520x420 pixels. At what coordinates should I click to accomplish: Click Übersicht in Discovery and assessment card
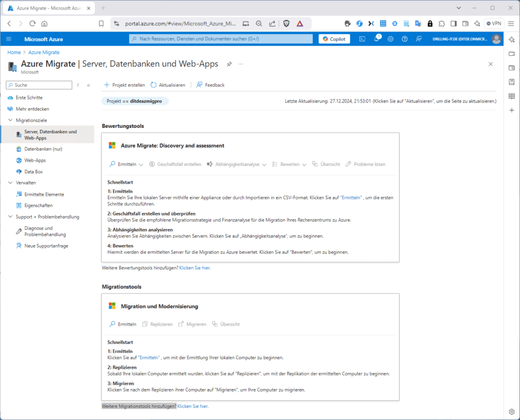pyautogui.click(x=326, y=164)
